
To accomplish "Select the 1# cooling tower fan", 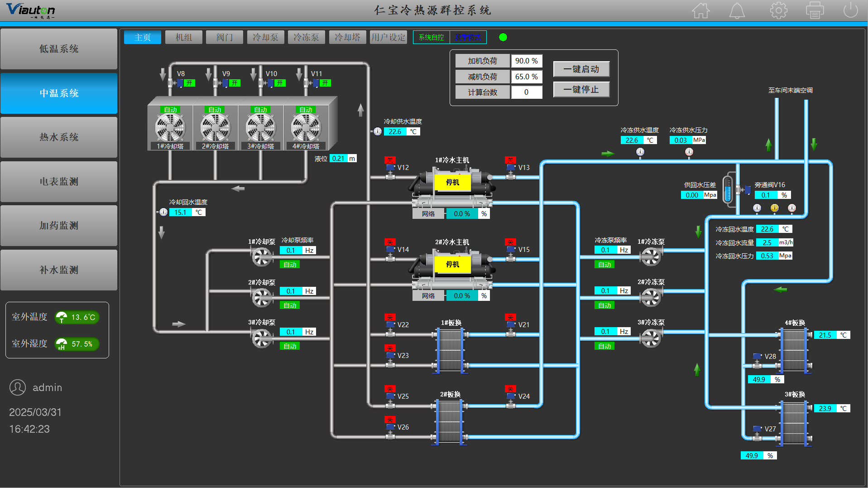I will click(x=170, y=127).
